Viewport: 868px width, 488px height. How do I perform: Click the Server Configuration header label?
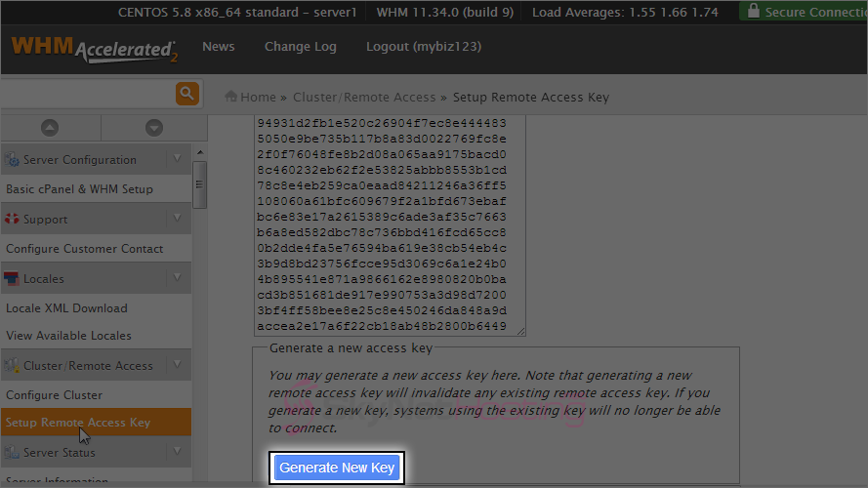(x=80, y=160)
